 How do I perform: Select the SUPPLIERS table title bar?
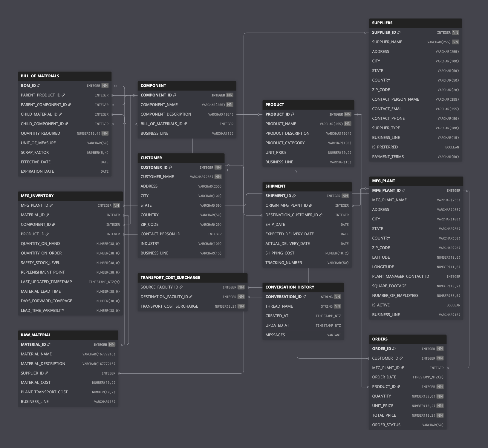[415, 23]
